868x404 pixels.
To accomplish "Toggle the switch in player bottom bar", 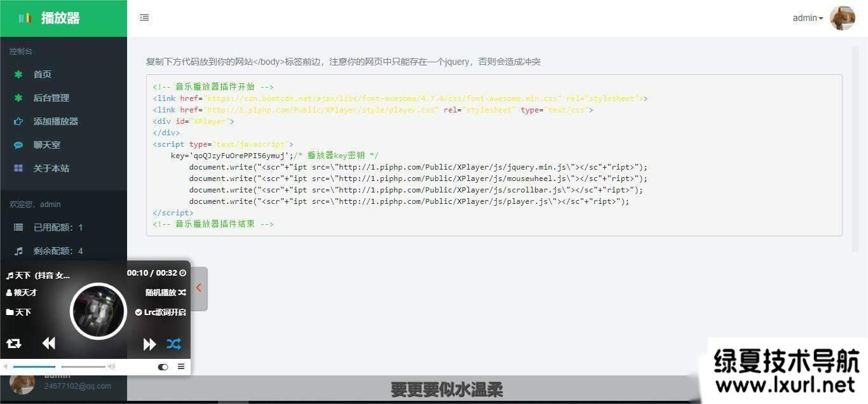I will (163, 367).
